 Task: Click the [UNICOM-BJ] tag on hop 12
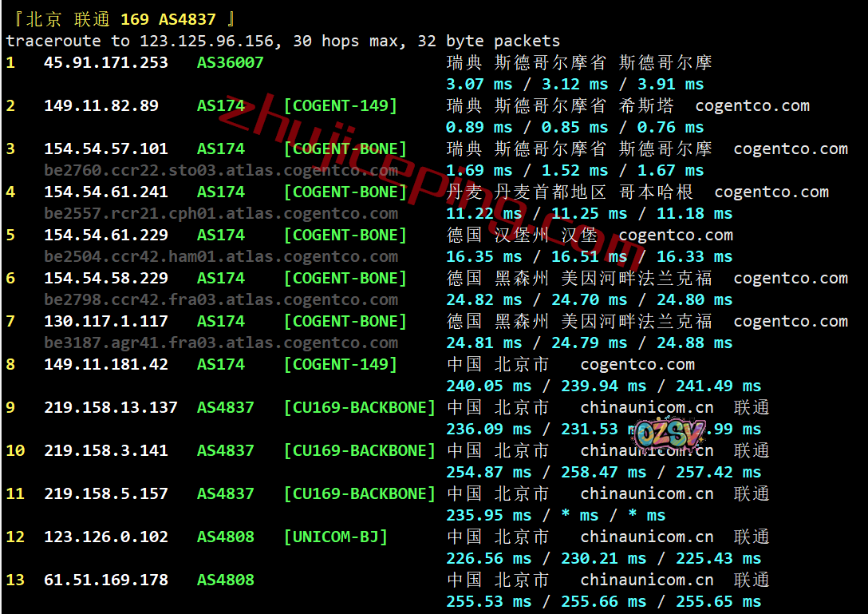[x=335, y=537]
